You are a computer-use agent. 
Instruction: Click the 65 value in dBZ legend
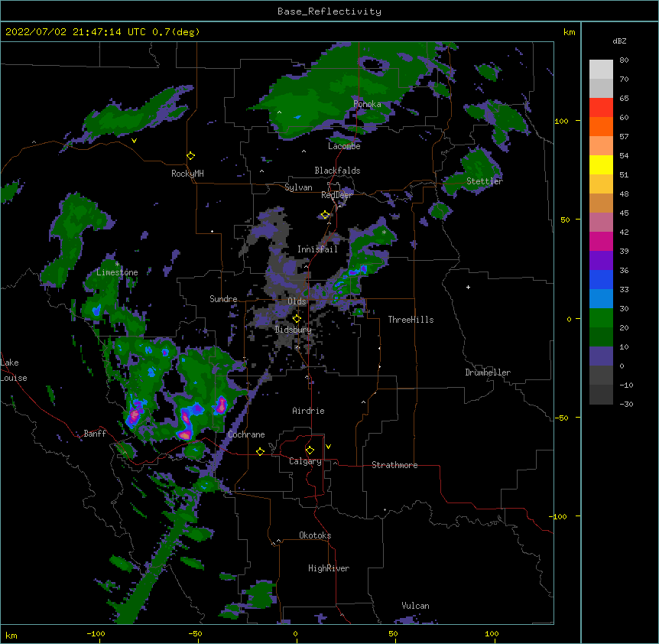tap(624, 98)
